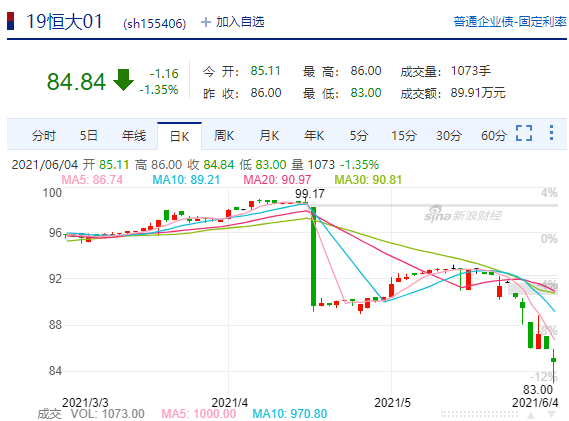Click the 100 price axis label
The width and height of the screenshot is (569, 421).
pos(52,193)
